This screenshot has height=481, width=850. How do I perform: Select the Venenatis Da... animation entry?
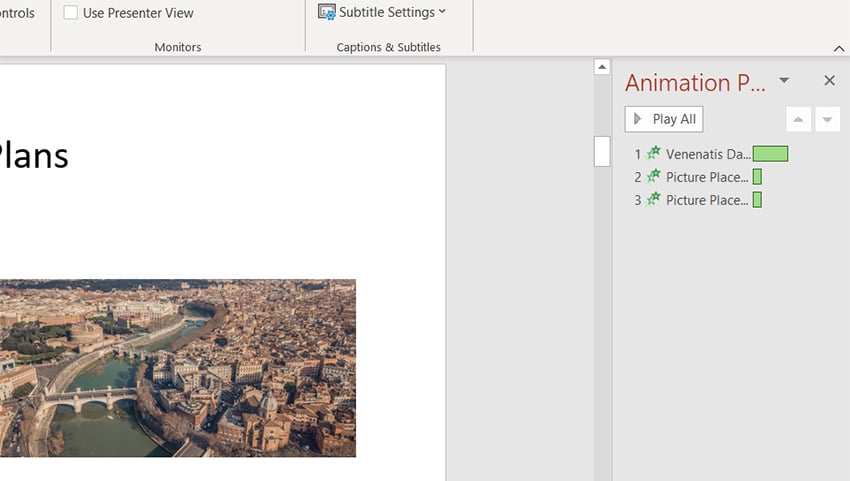click(x=707, y=154)
